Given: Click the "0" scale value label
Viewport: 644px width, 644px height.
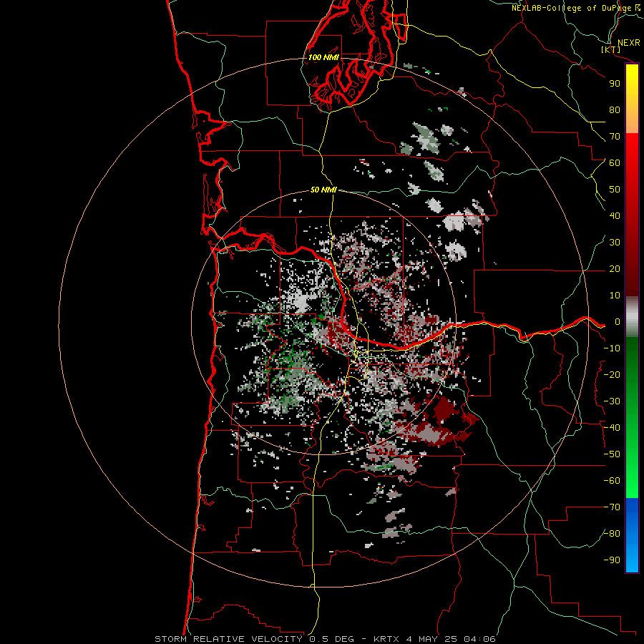Looking at the screenshot, I should point(618,322).
